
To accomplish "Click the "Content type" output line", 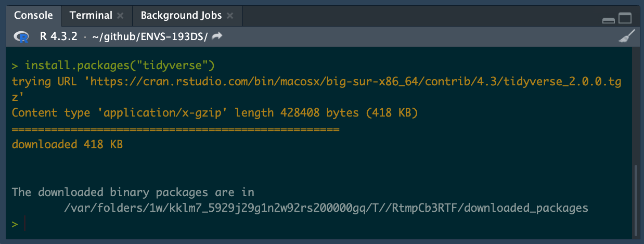I will (214, 113).
